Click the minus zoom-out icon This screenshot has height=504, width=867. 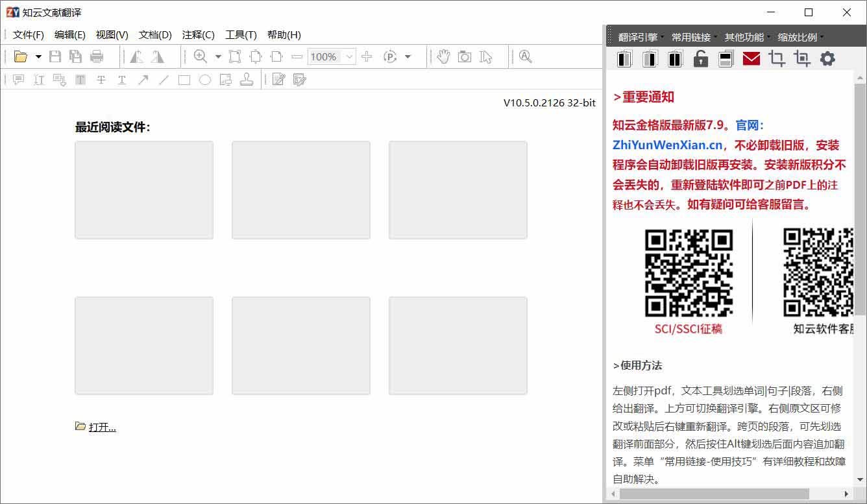point(297,56)
